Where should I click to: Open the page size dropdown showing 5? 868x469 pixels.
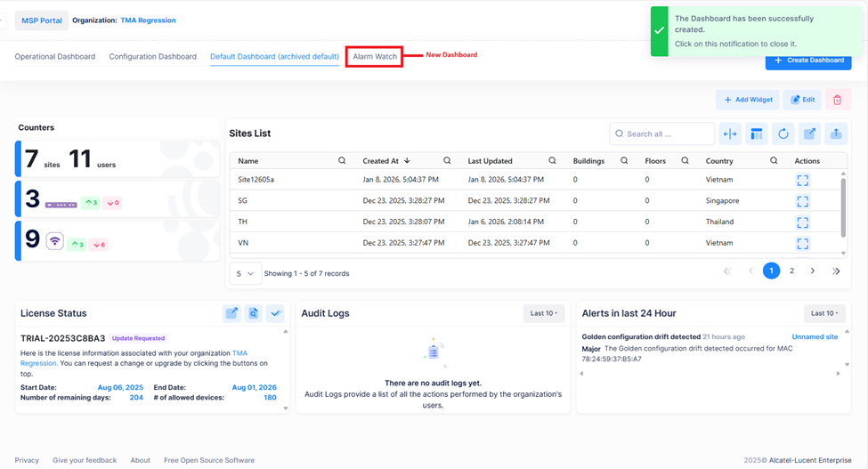[245, 274]
